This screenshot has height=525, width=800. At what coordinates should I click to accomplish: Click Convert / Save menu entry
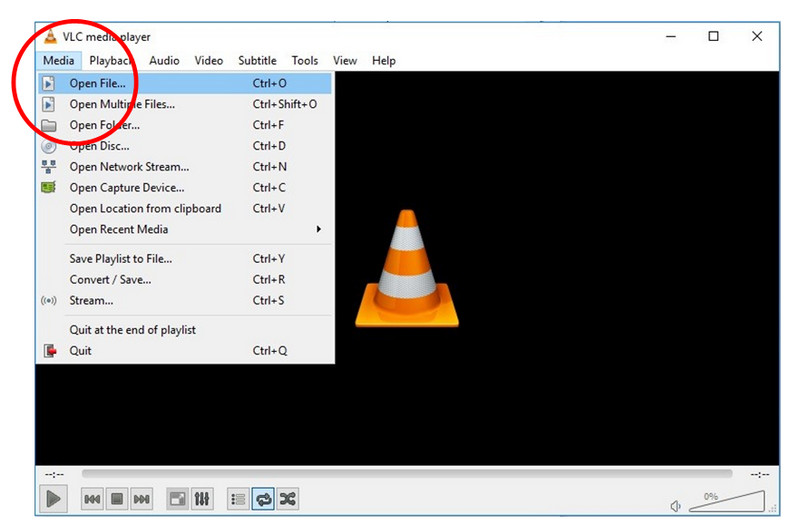pyautogui.click(x=110, y=280)
